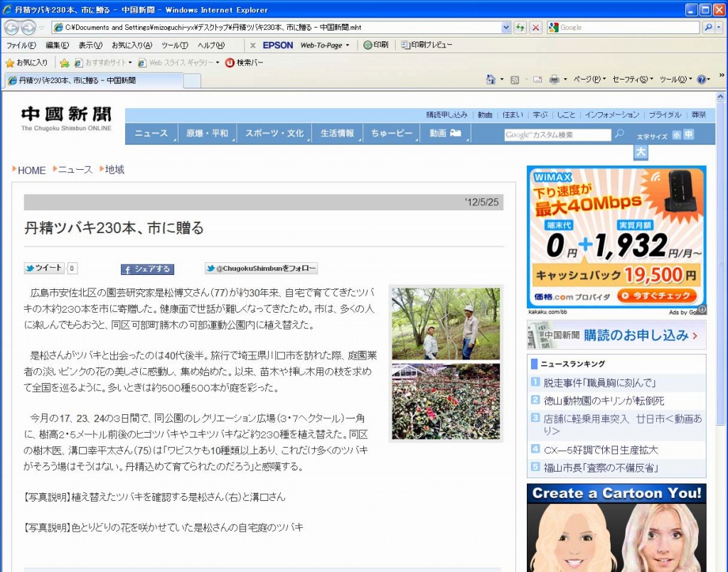Viewport: 728px width, 572px height.
Task: Select the スポーツ・文化 navigation tab
Action: (274, 134)
